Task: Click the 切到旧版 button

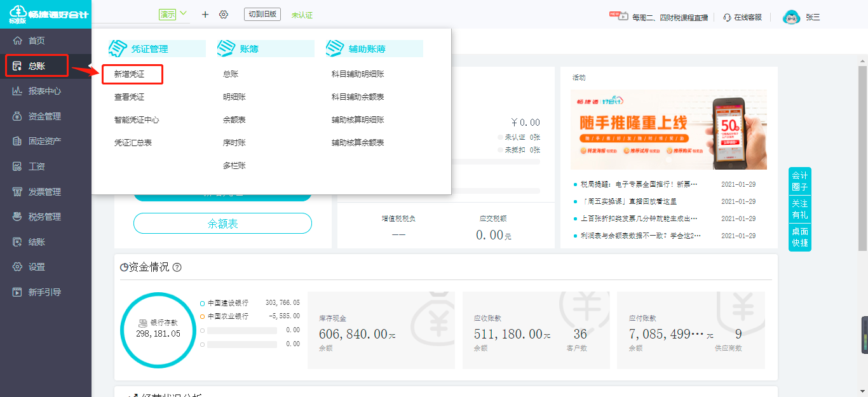Action: 262,14
